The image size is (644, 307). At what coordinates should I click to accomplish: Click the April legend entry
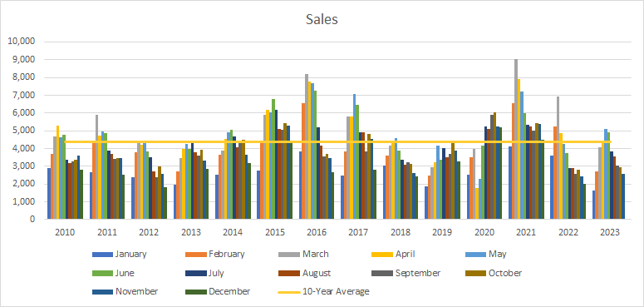[x=394, y=255]
